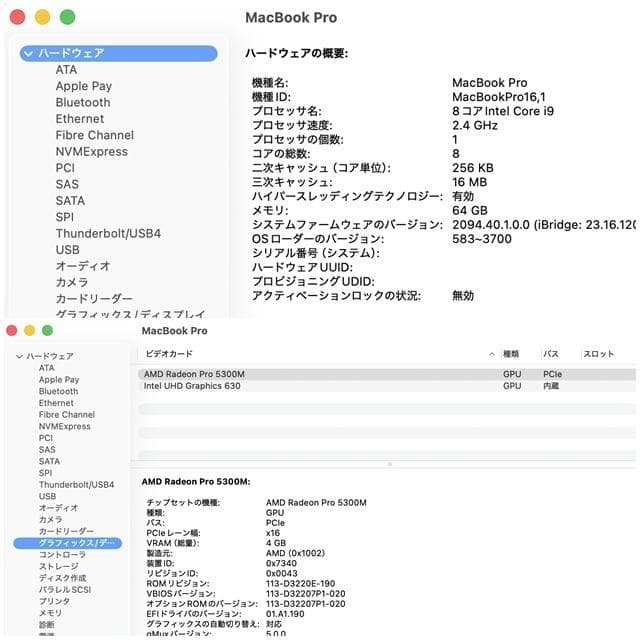This screenshot has width=640, height=640.
Task: Open プリンタ in bottom window sidebar
Action: click(54, 601)
